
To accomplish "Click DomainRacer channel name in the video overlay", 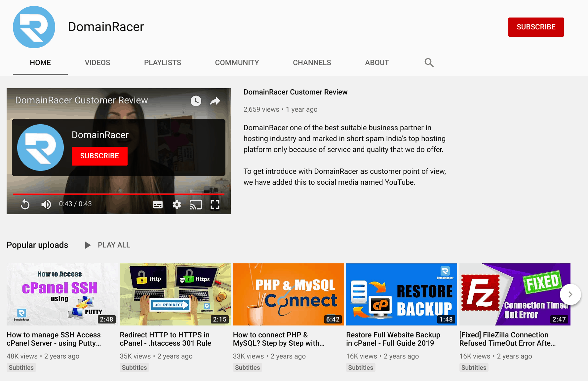I will coord(100,135).
